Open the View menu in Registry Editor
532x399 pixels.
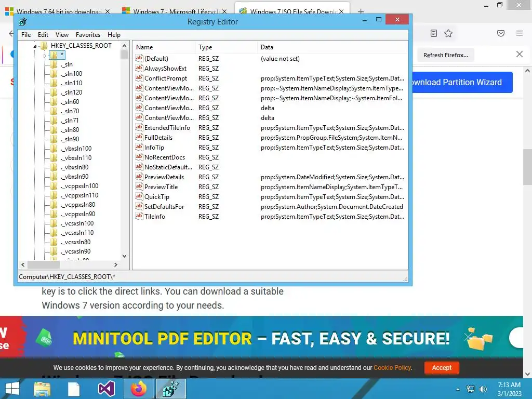(62, 35)
